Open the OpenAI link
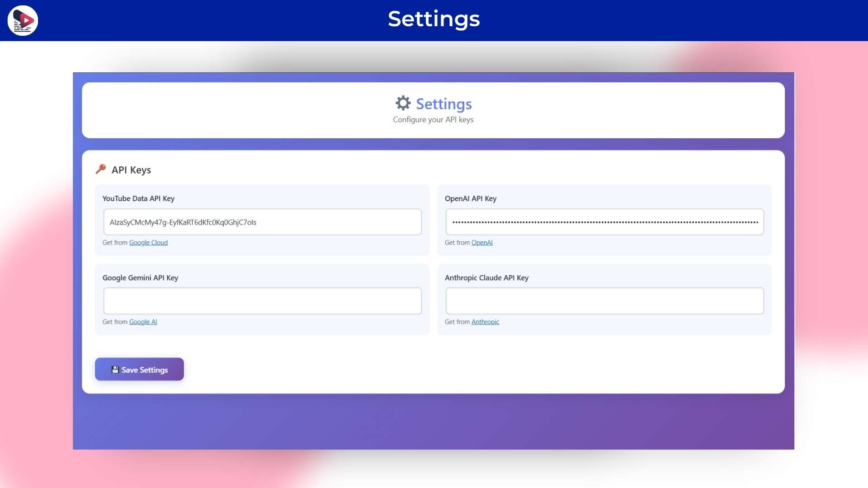 coord(482,243)
